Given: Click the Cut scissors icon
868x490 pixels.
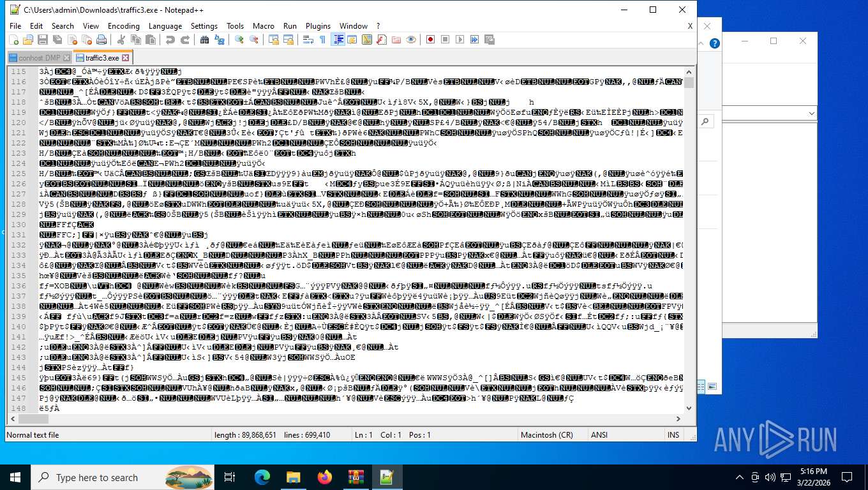Looking at the screenshot, I should click(x=121, y=40).
